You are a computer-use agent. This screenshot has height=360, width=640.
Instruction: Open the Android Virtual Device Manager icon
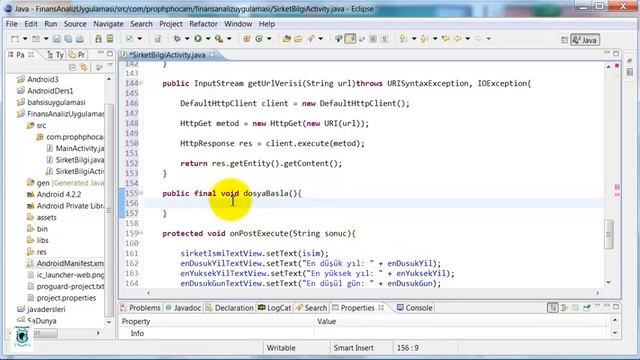110,39
